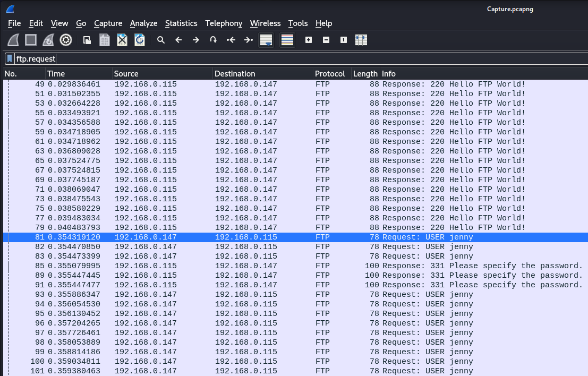Open the Statistics menu
The image size is (588, 376).
coord(181,23)
